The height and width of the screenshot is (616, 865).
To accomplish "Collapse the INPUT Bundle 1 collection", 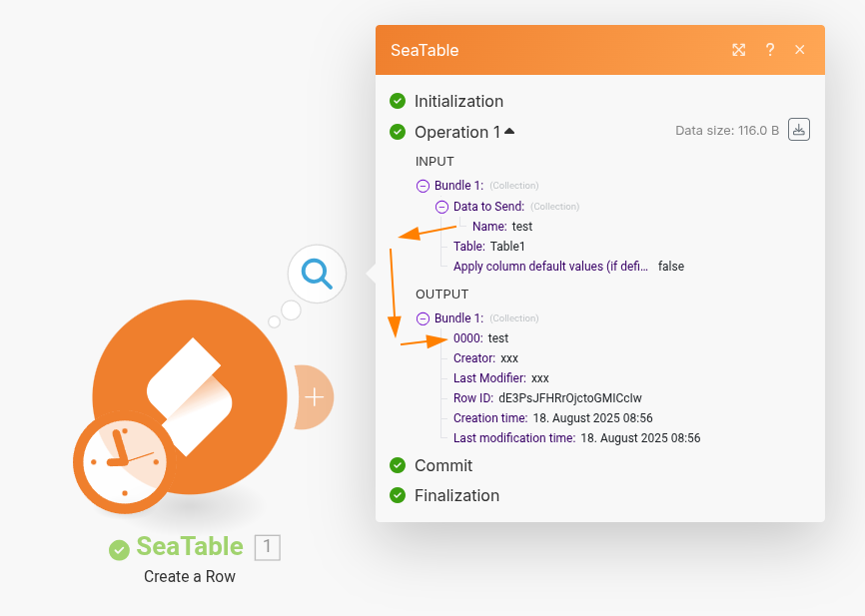I will [423, 186].
